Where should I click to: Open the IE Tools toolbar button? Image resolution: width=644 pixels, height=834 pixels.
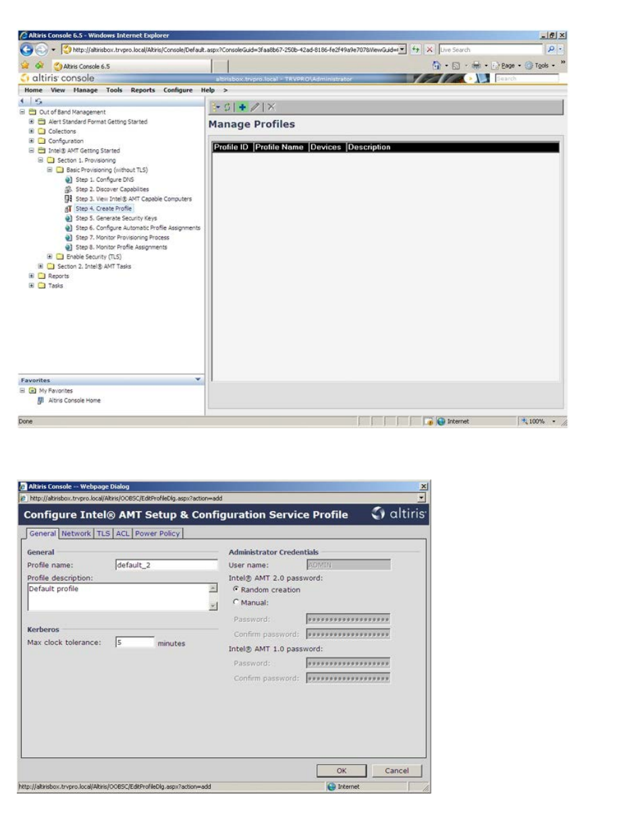[x=541, y=66]
